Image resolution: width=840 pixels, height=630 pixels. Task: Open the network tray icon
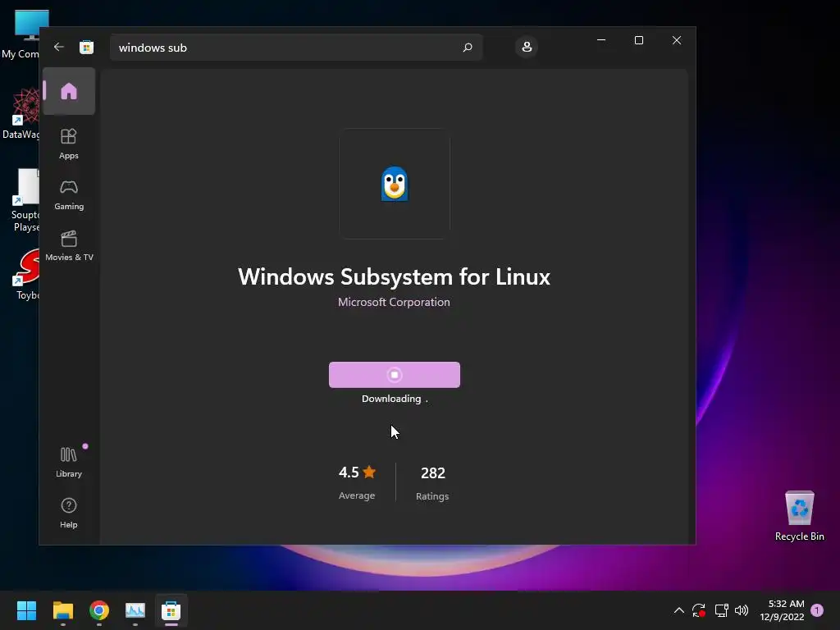721,610
